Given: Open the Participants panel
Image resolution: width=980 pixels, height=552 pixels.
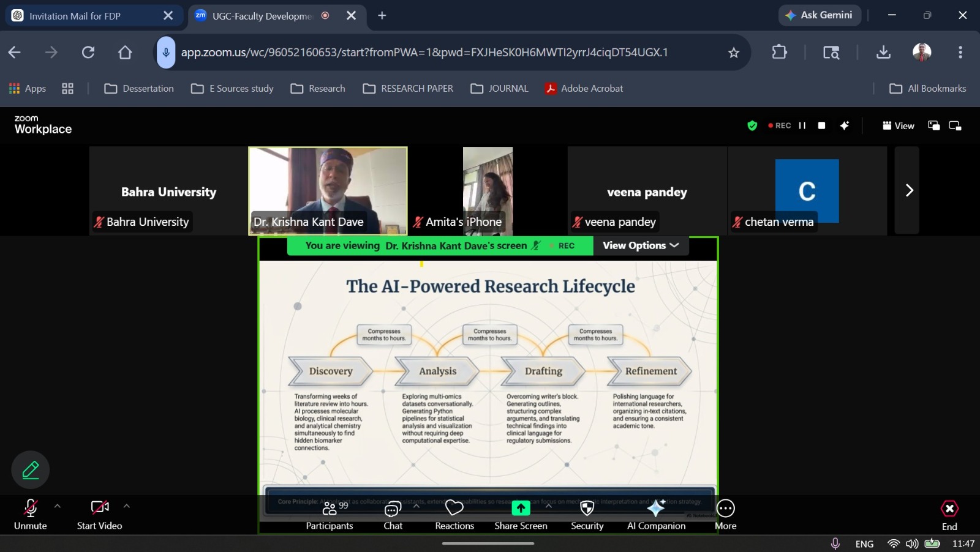Looking at the screenshot, I should tap(330, 515).
